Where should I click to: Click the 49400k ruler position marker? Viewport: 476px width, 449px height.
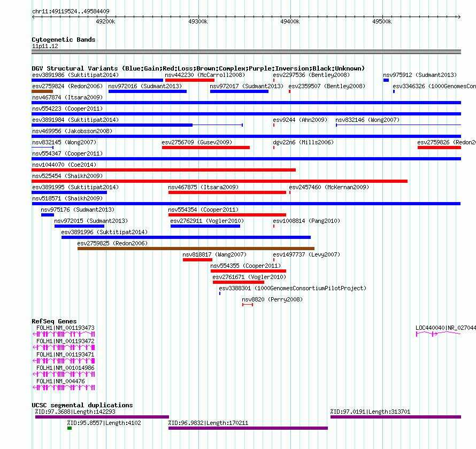tap(290, 21)
